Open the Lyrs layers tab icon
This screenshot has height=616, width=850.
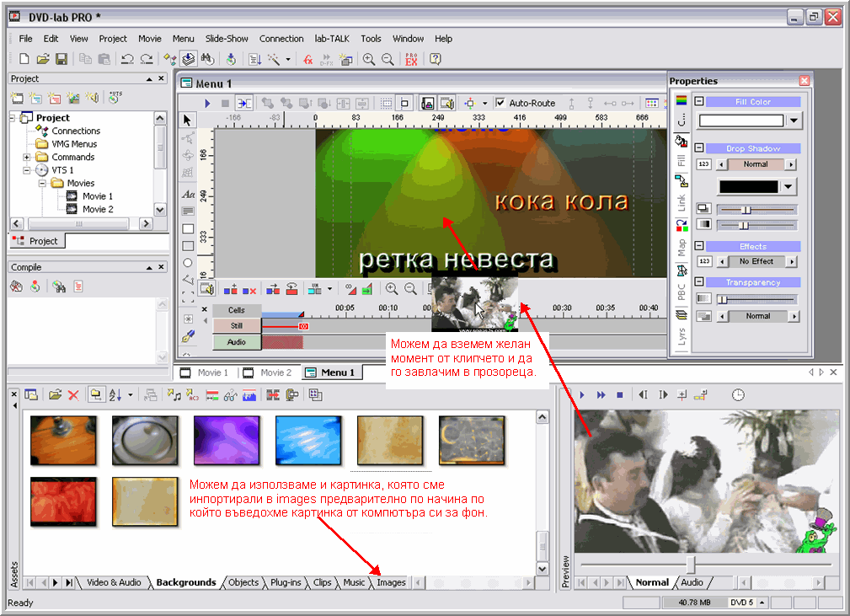click(x=682, y=314)
